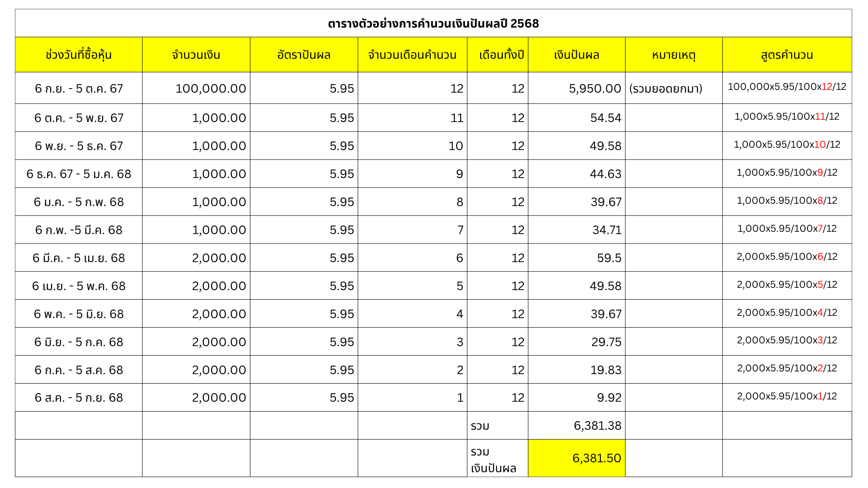The width and height of the screenshot is (868, 488).
Task: Click the table title mentioning ปี 2568
Action: point(433,23)
